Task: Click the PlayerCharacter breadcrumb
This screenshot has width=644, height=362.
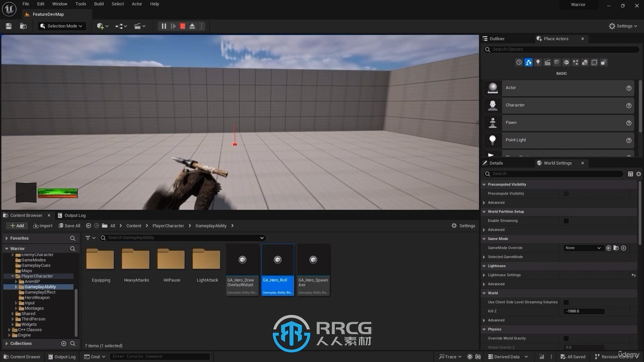Action: [x=168, y=226]
